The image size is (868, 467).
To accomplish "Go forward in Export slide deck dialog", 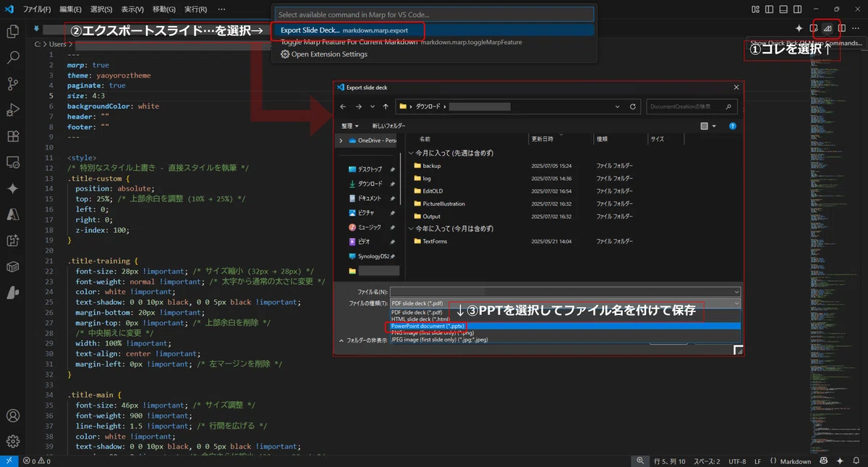I will tap(358, 106).
